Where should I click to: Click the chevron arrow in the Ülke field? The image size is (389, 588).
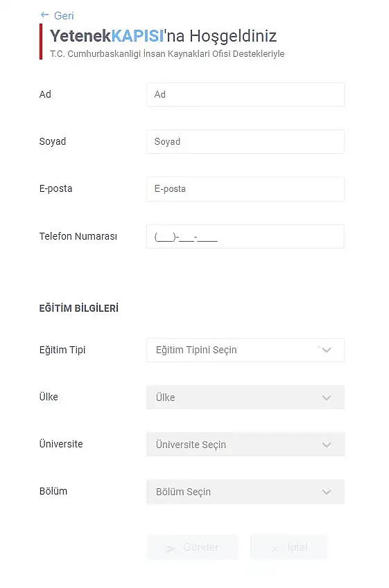[327, 398]
